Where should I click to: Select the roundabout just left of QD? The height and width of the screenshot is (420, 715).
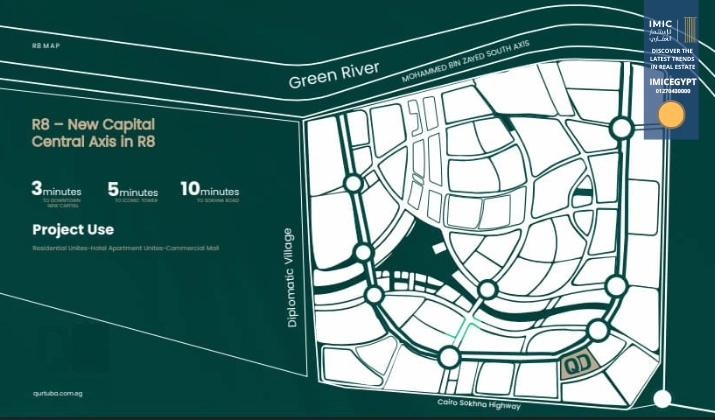597,330
